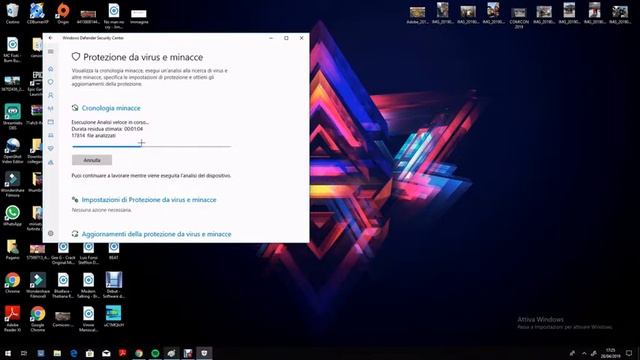Viewport: 640px width, 360px height.
Task: Select the Adobe Reader XI desktop icon
Action: click(12, 319)
